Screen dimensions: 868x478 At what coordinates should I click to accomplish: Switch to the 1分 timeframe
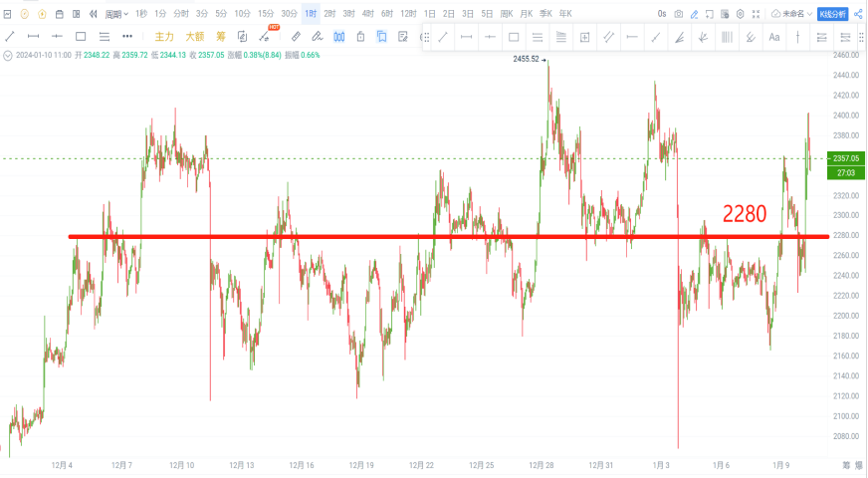[160, 14]
